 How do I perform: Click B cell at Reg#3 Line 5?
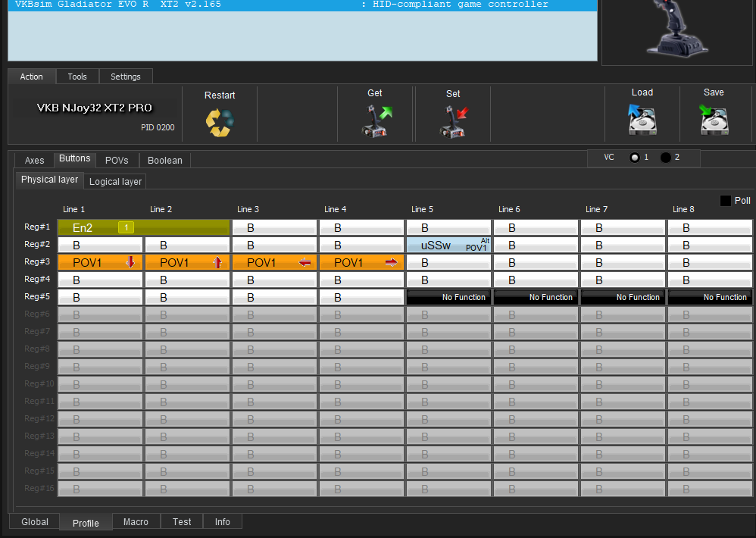[449, 262]
